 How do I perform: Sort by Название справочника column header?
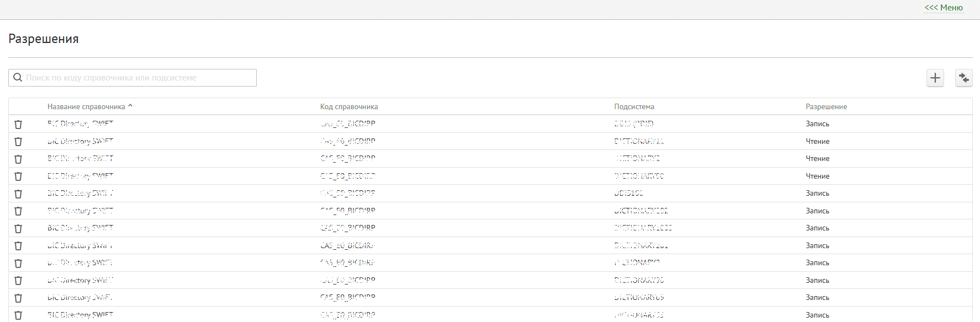coord(86,107)
